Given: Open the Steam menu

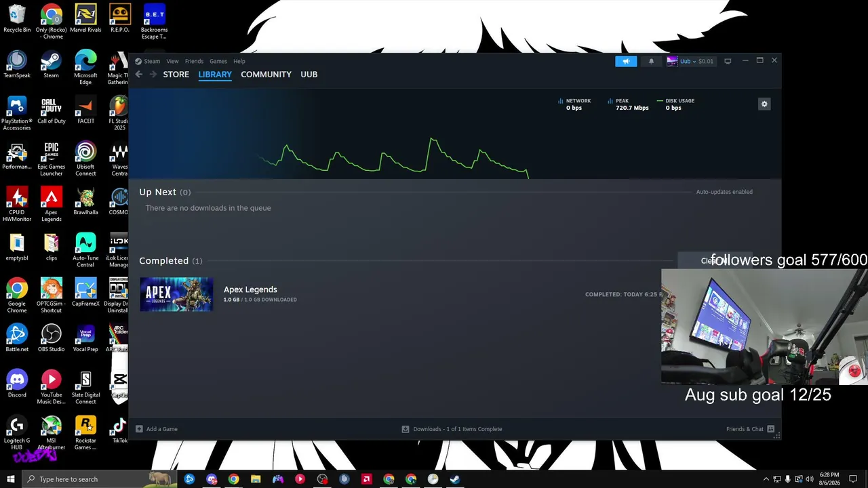Looking at the screenshot, I should [152, 61].
